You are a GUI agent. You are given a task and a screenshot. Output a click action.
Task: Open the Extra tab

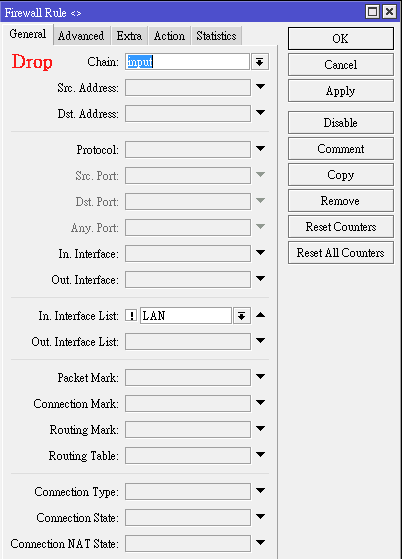129,36
